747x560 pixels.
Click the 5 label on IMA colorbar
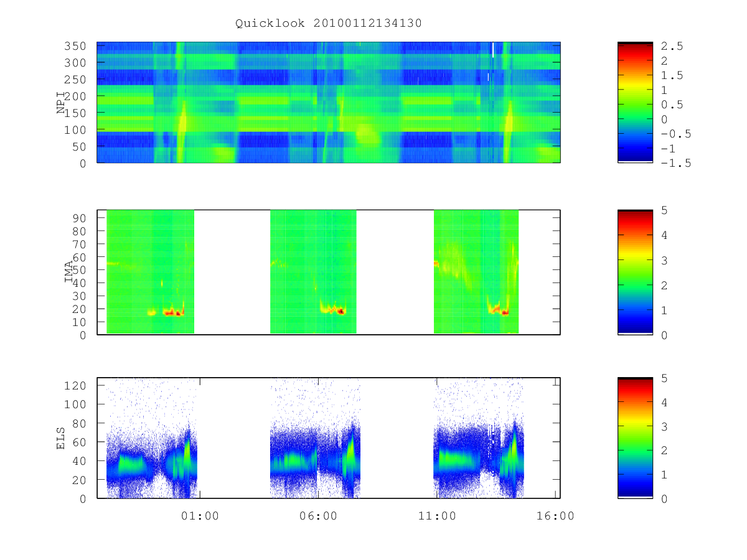[x=665, y=210]
